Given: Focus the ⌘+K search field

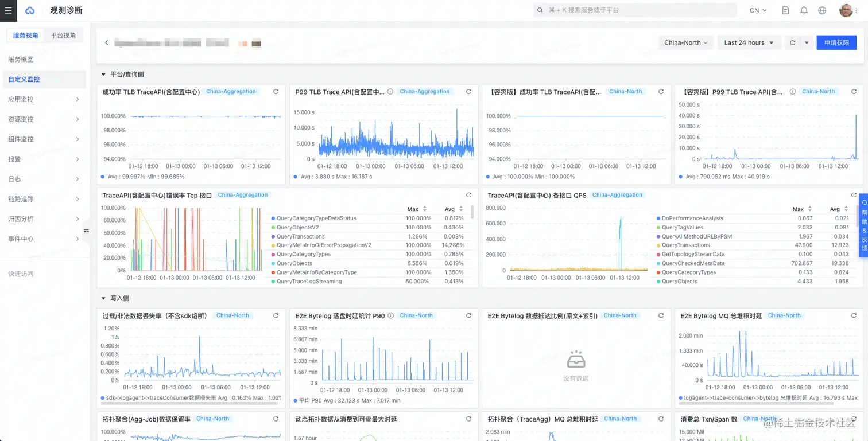Looking at the screenshot, I should coord(635,10).
